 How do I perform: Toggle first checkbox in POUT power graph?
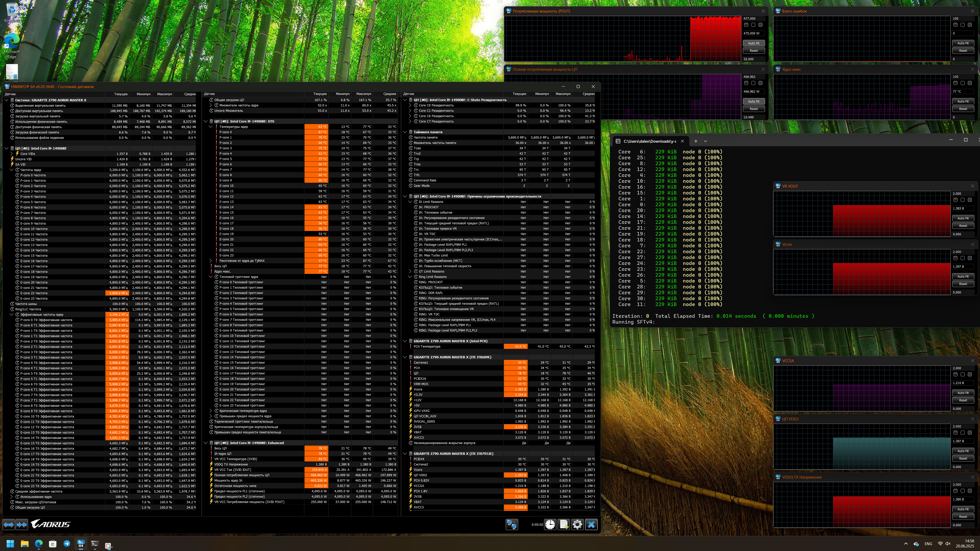coord(746,25)
